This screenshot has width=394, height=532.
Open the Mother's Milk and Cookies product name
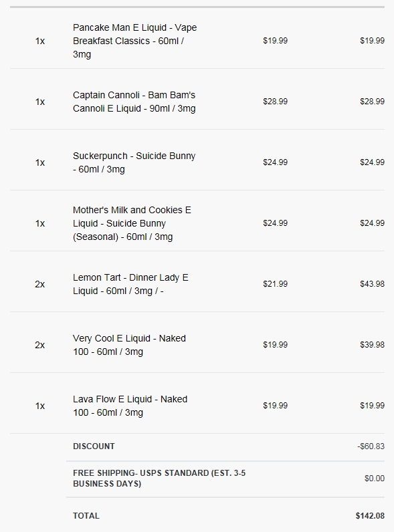[132, 223]
